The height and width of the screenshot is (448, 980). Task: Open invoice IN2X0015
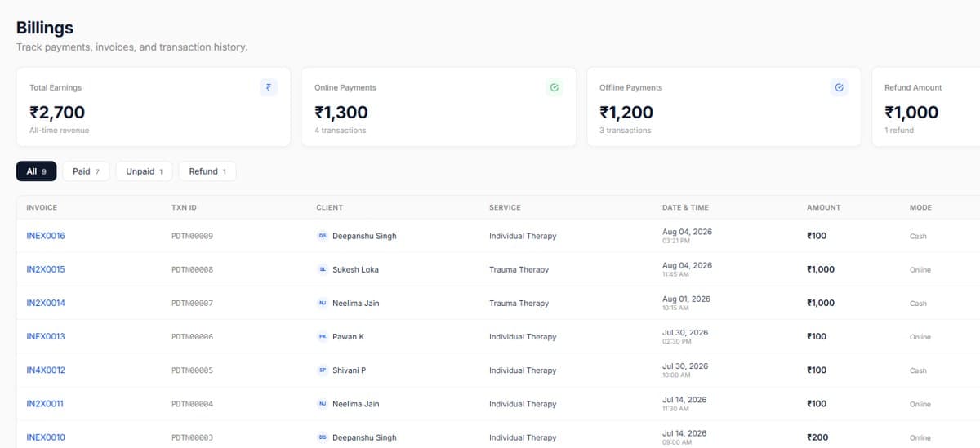tap(46, 269)
